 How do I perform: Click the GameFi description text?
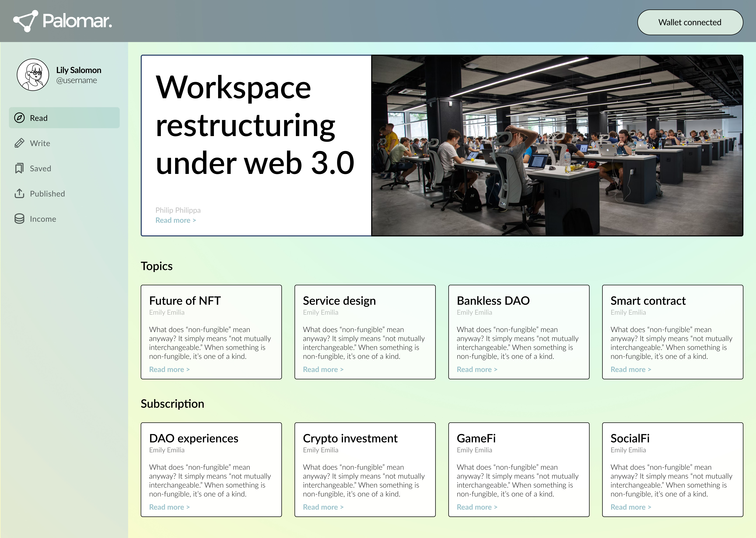(x=518, y=481)
